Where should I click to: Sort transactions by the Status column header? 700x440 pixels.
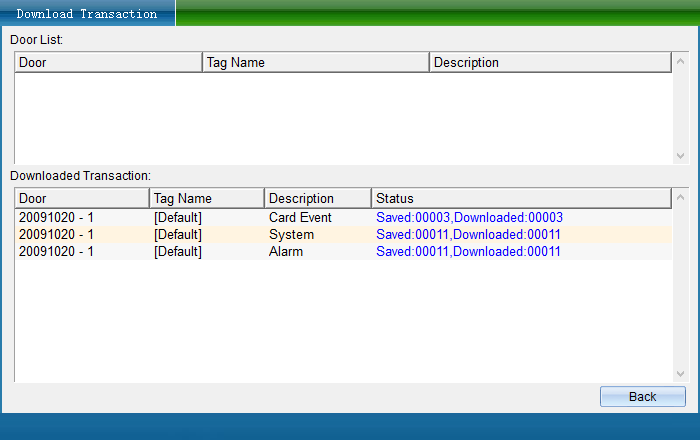520,198
